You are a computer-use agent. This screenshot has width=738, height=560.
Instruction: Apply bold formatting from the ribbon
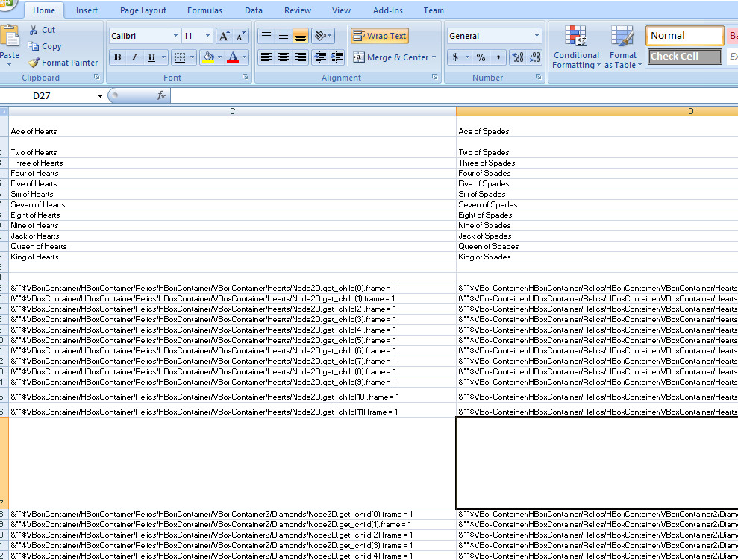pos(117,57)
